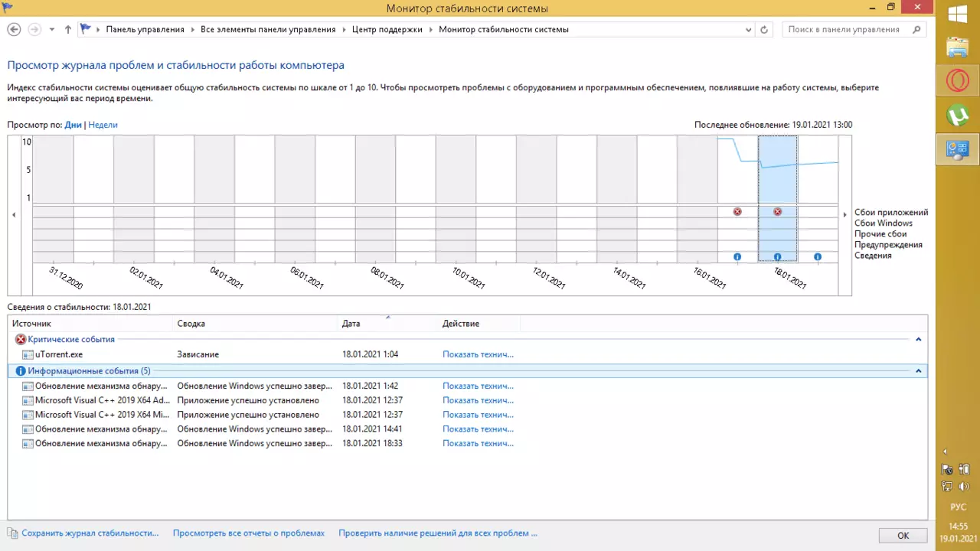Open the Windows Start button
This screenshot has height=551, width=980.
[958, 15]
